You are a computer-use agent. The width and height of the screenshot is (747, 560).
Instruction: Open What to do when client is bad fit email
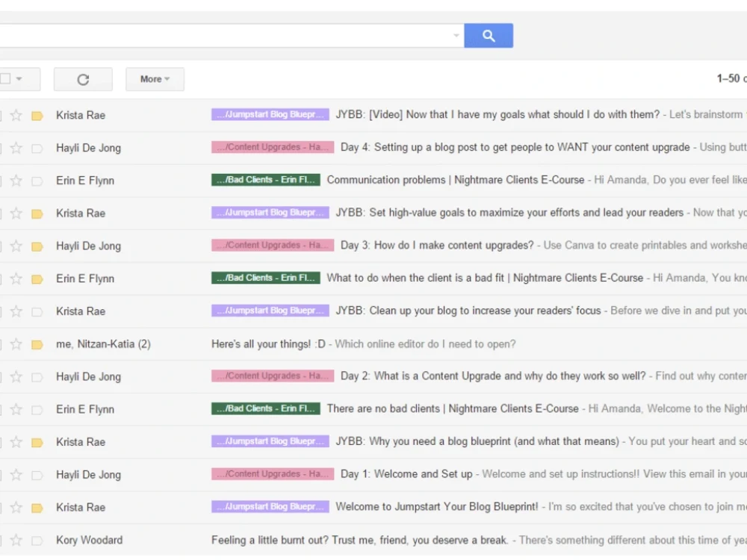[x=485, y=278]
